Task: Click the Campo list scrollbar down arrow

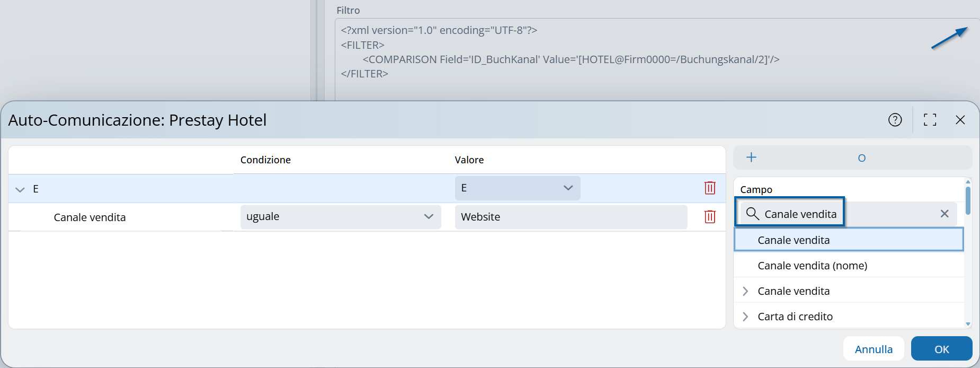Action: click(x=968, y=324)
